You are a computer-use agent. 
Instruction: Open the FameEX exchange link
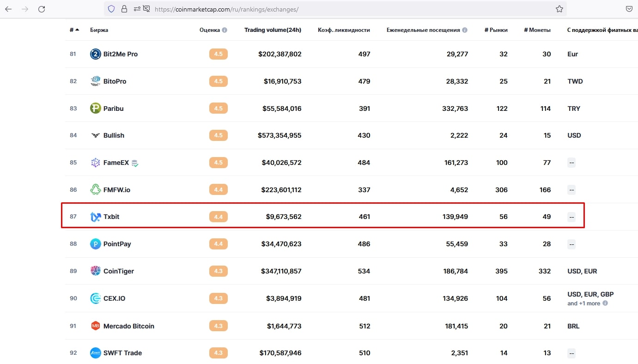116,163
